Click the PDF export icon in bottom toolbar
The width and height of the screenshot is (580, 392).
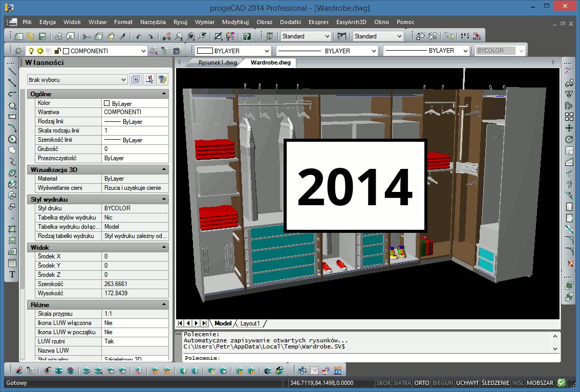click(338, 370)
